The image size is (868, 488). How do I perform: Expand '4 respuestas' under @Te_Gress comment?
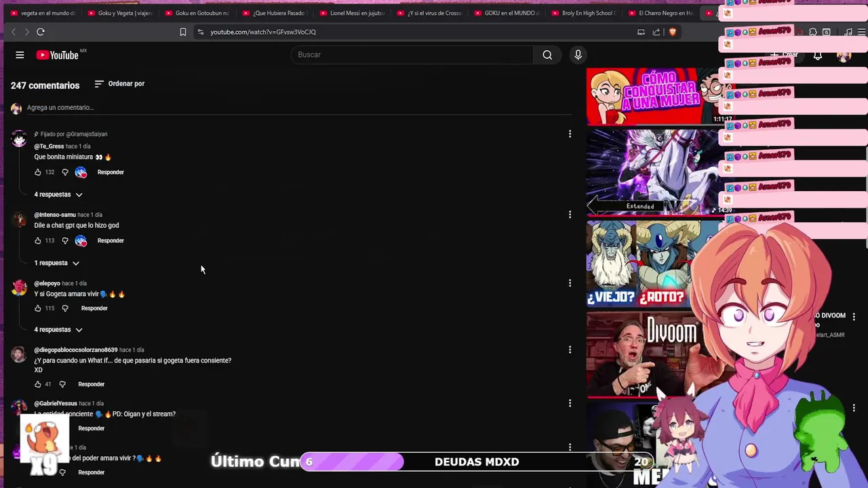point(58,195)
